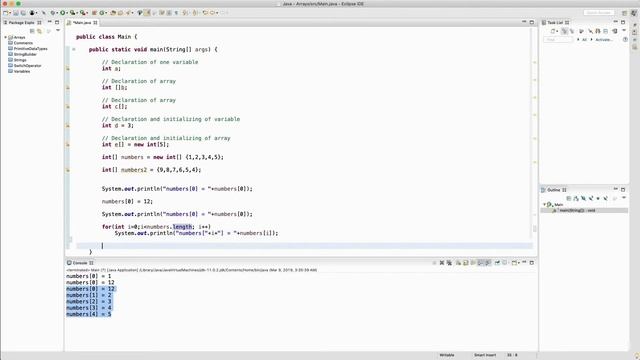Click the New Java Package toolbar icon
640x360 pixels.
coord(94,13)
